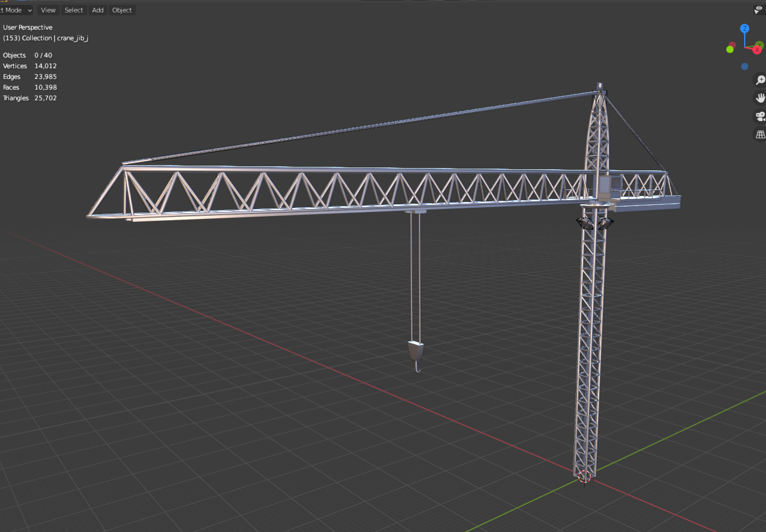Click the zoom magnifier navigation icon
This screenshot has width=766, height=532.
tap(760, 80)
